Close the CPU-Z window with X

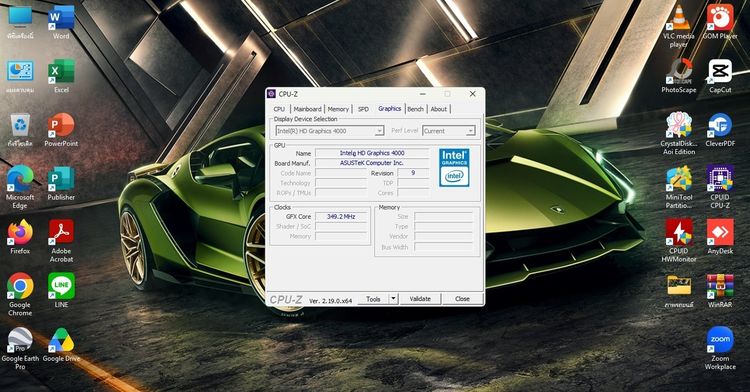click(x=473, y=94)
